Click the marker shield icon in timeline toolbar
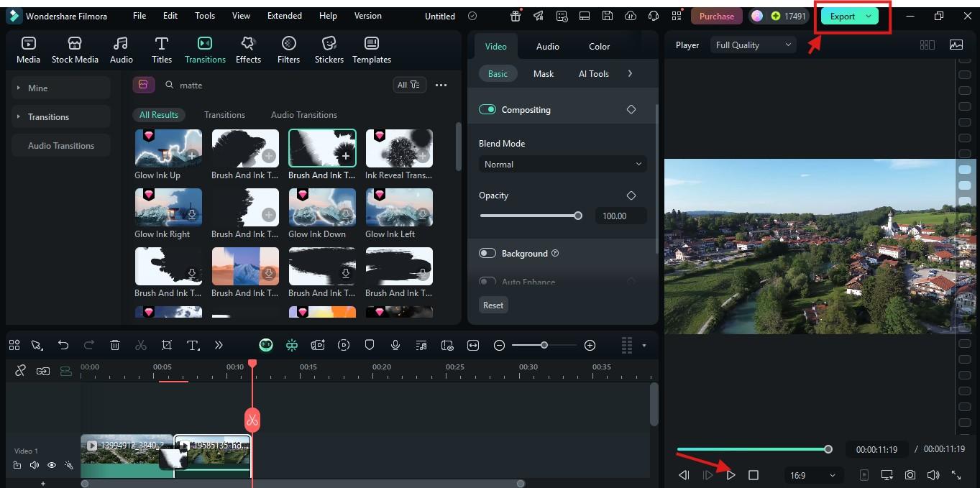The image size is (980, 488). coord(370,346)
